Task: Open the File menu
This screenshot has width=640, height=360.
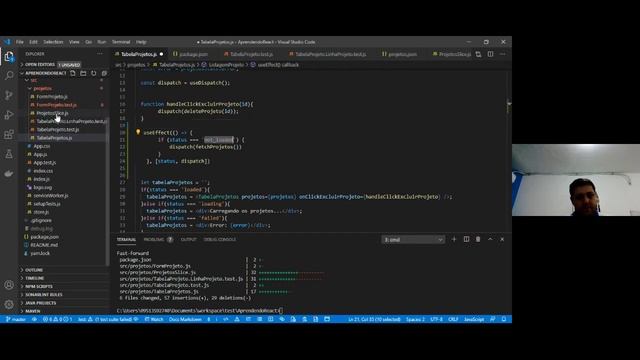Action: click(x=20, y=42)
